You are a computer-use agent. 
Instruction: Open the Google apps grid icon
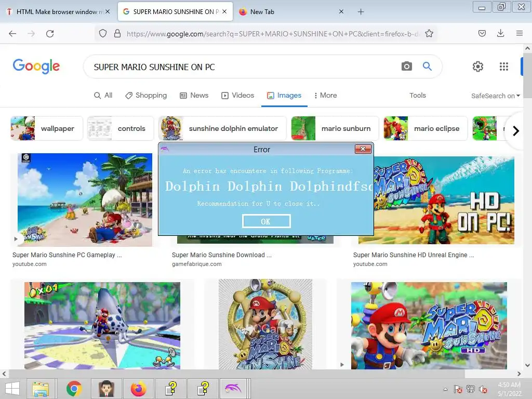click(x=504, y=66)
